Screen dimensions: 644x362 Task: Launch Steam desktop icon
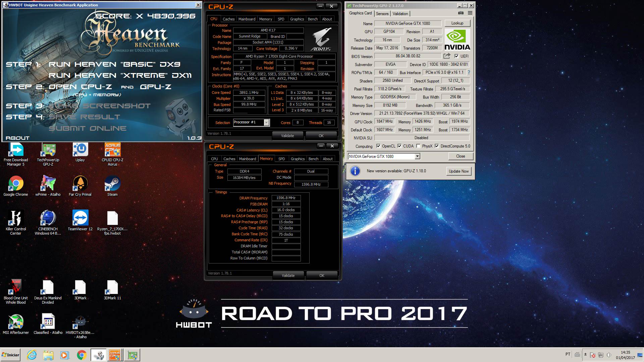pos(112,187)
